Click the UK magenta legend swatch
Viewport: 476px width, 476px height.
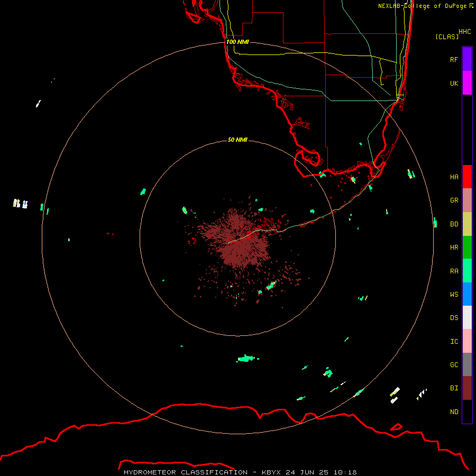pos(467,83)
